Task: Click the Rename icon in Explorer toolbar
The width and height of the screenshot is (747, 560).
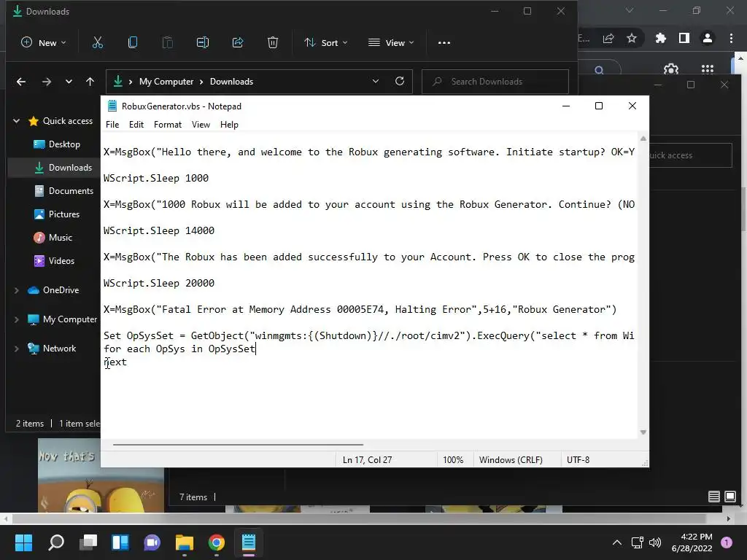Action: [203, 43]
